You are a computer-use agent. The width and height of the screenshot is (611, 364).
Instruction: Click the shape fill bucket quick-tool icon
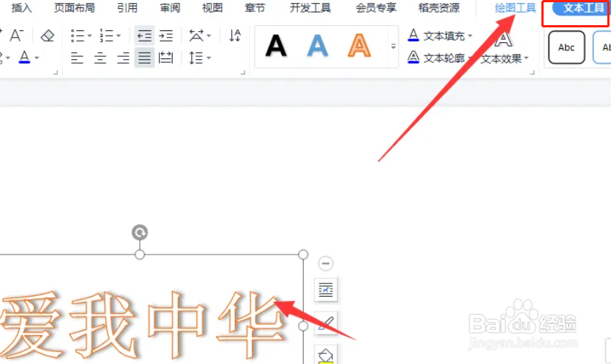pos(326,354)
